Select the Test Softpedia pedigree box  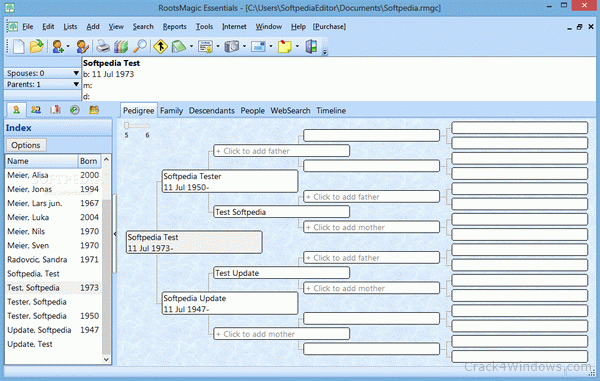coord(282,212)
